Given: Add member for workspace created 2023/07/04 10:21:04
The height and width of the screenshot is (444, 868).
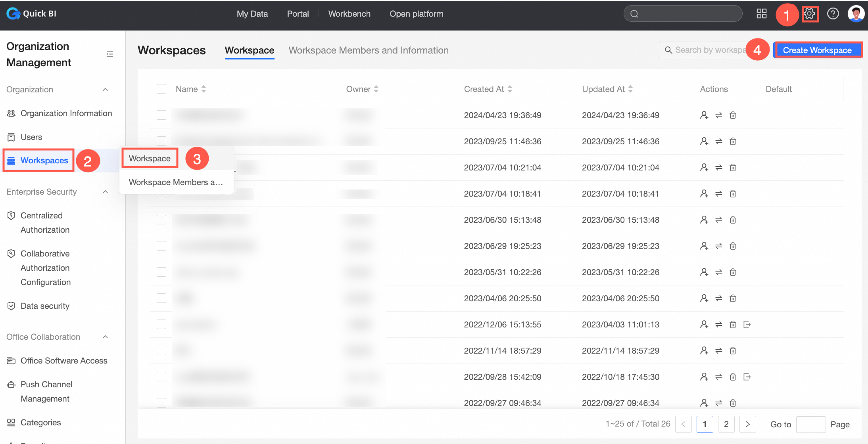Looking at the screenshot, I should coord(704,168).
